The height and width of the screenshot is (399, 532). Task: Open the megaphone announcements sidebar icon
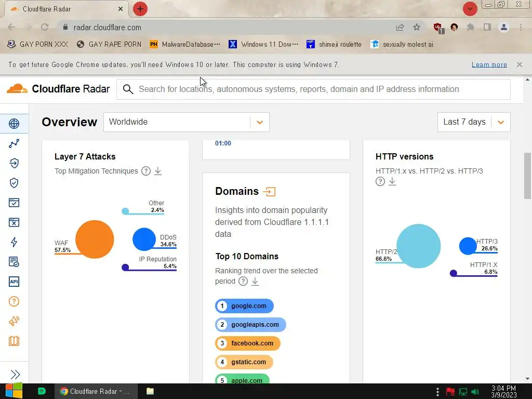pyautogui.click(x=14, y=321)
